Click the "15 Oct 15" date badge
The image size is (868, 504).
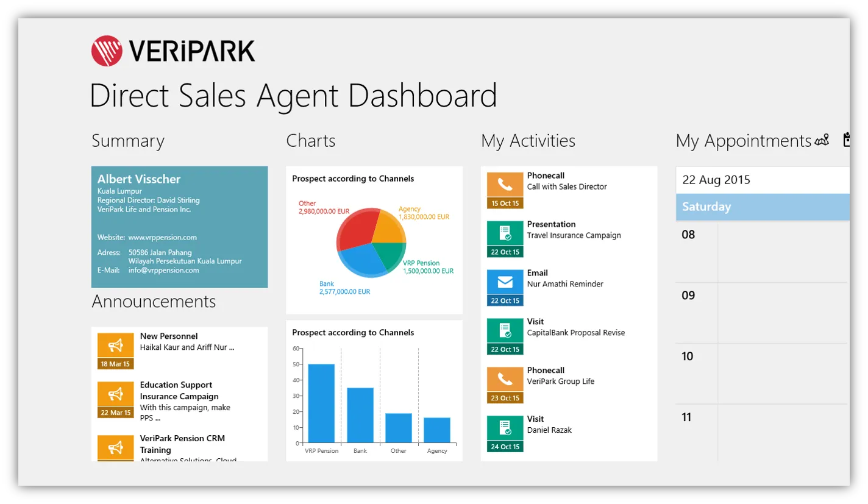click(x=505, y=203)
